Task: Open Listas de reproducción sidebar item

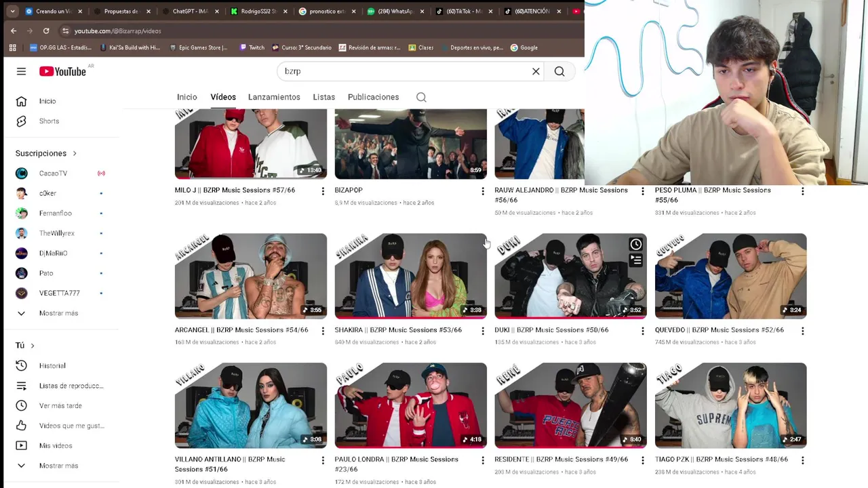Action: 60,386
